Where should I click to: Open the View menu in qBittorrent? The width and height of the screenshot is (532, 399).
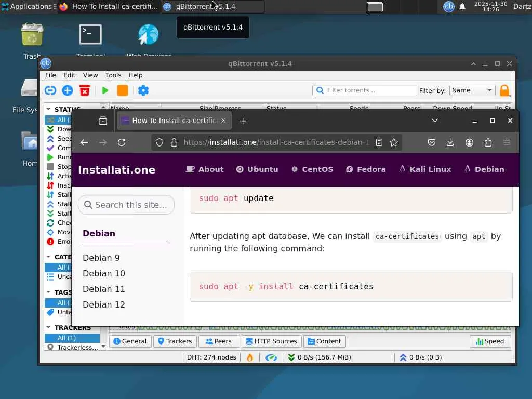tap(90, 75)
